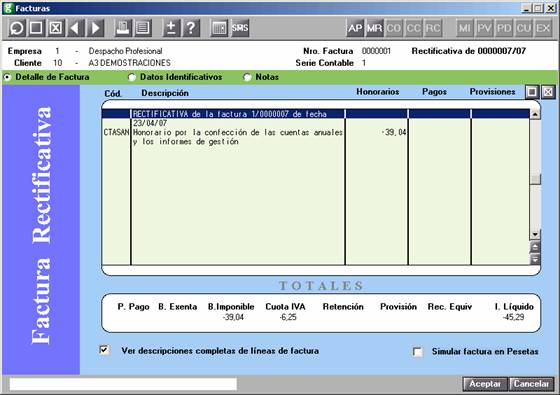Click crossed-box icon next to Provisiones header
Screen dimensions: 560x395
click(x=548, y=92)
